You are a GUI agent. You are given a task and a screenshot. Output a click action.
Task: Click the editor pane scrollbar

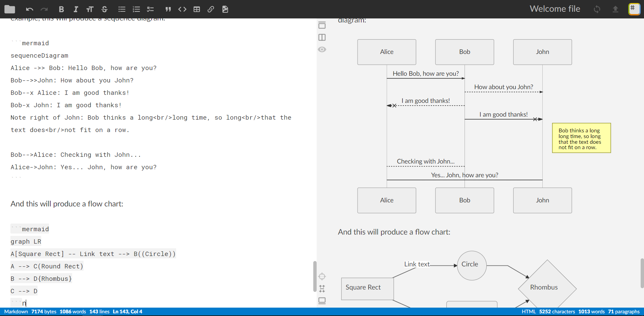(315, 276)
